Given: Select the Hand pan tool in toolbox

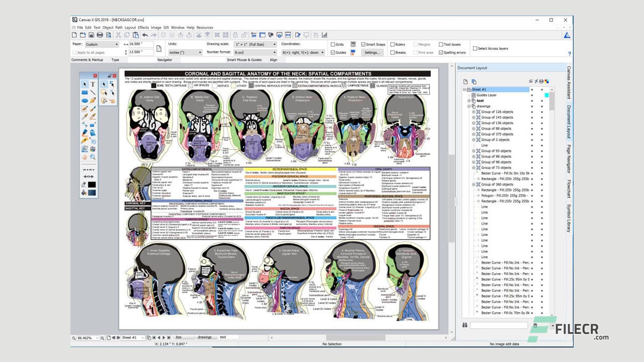Looking at the screenshot, I should click(x=85, y=157).
